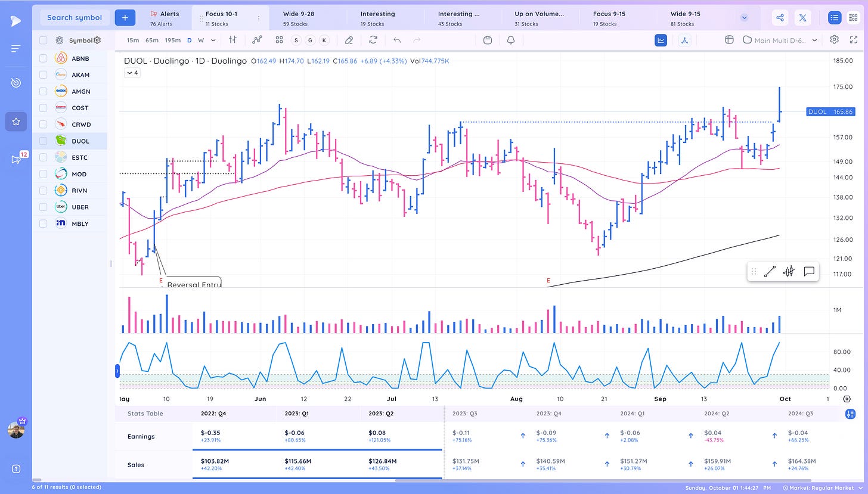Open the sidebar hamburger menu
Screen dimensions: 868x494
pos(15,48)
